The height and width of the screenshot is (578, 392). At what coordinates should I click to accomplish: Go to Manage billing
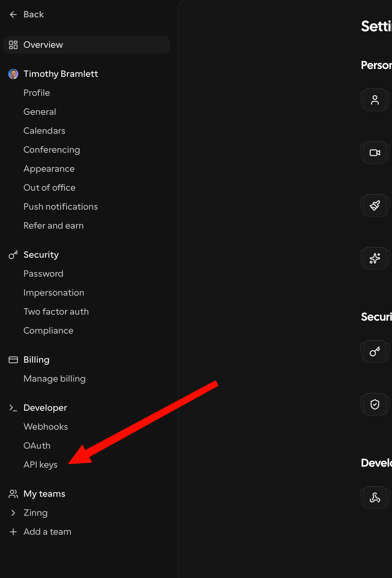(x=54, y=379)
